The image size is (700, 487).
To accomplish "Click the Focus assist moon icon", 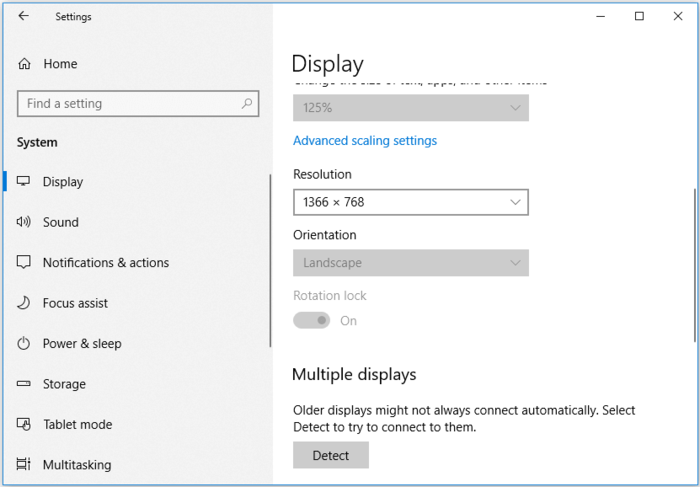I will [x=23, y=303].
